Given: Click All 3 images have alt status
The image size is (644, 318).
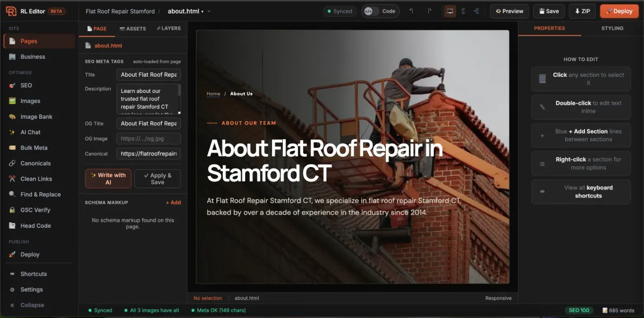Looking at the screenshot, I should coord(151,310).
